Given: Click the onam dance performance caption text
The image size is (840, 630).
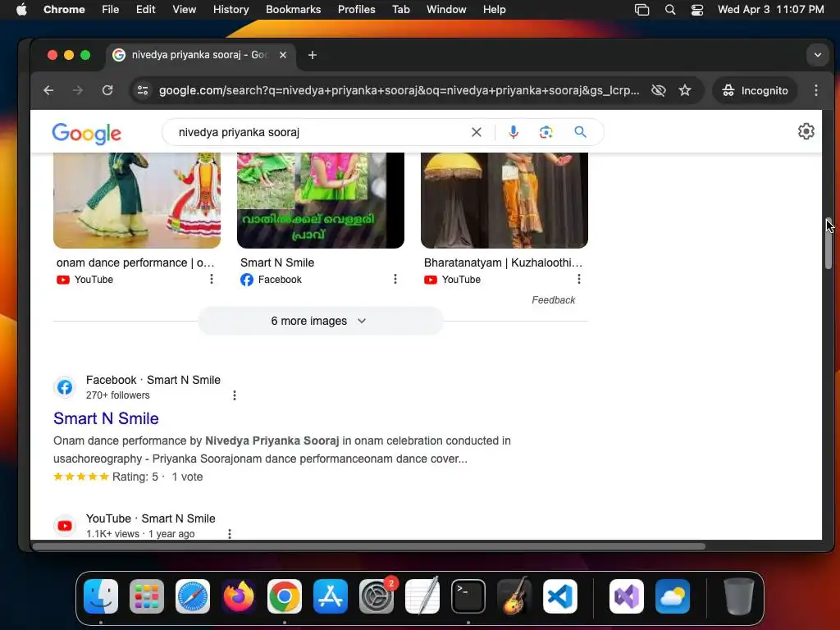Looking at the screenshot, I should (x=135, y=262).
